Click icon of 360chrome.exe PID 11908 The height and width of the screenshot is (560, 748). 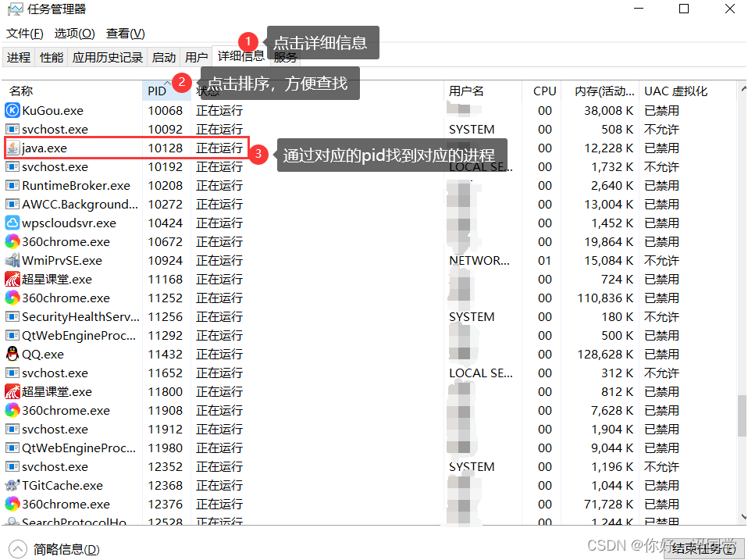[12, 411]
